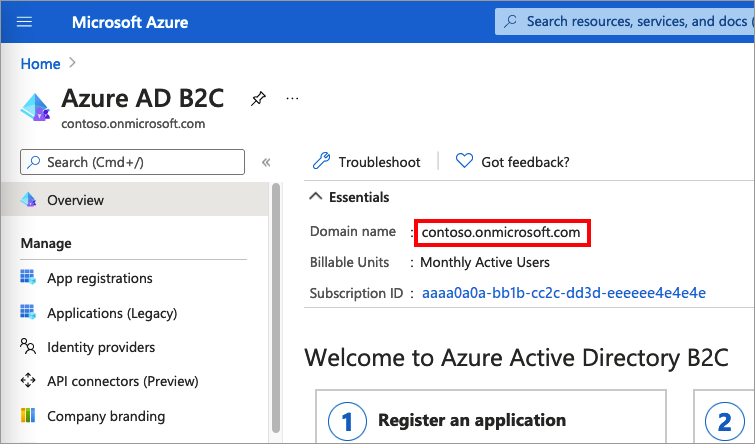Image resolution: width=755 pixels, height=444 pixels.
Task: Click the App registrations icon
Action: [28, 278]
